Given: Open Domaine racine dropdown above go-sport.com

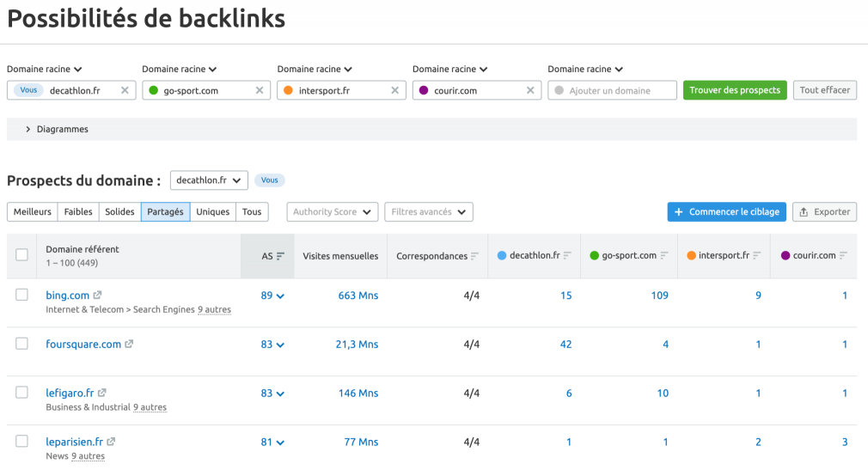Looking at the screenshot, I should (180, 70).
